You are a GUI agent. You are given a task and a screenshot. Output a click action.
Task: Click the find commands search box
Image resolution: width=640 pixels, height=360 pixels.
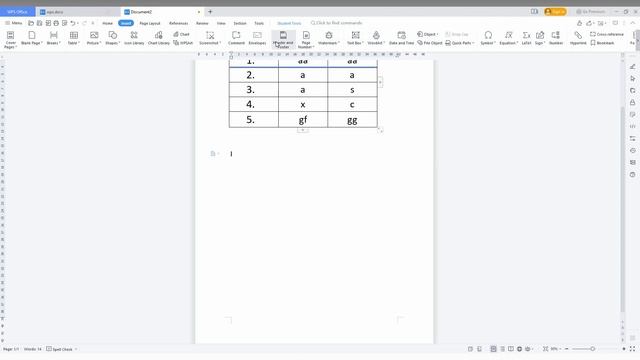click(x=337, y=23)
